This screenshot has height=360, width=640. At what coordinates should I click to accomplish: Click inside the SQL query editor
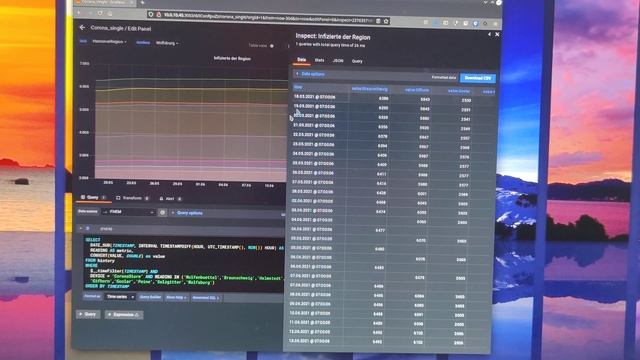point(184,263)
